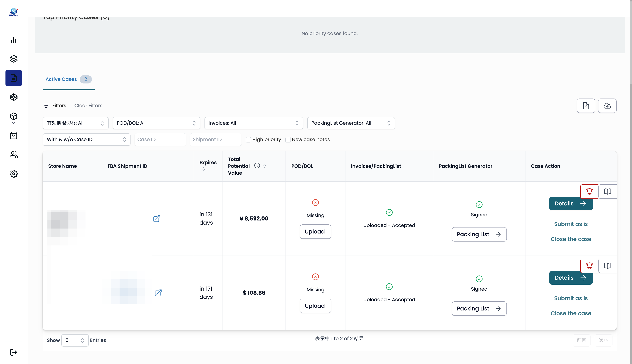The image size is (632, 364).
Task: Sort by Total Potential Value arrows
Action: tap(265, 166)
